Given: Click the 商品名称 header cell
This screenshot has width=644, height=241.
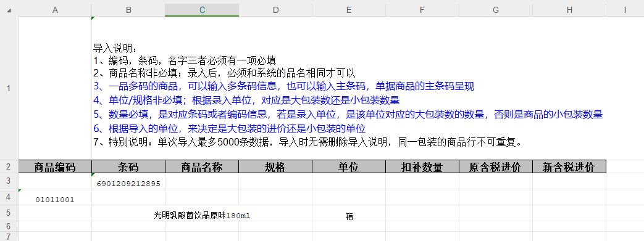Looking at the screenshot, I should coord(202,166).
